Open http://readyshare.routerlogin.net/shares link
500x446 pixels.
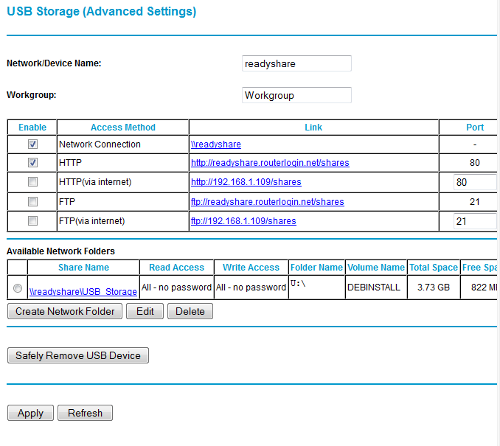[270, 163]
